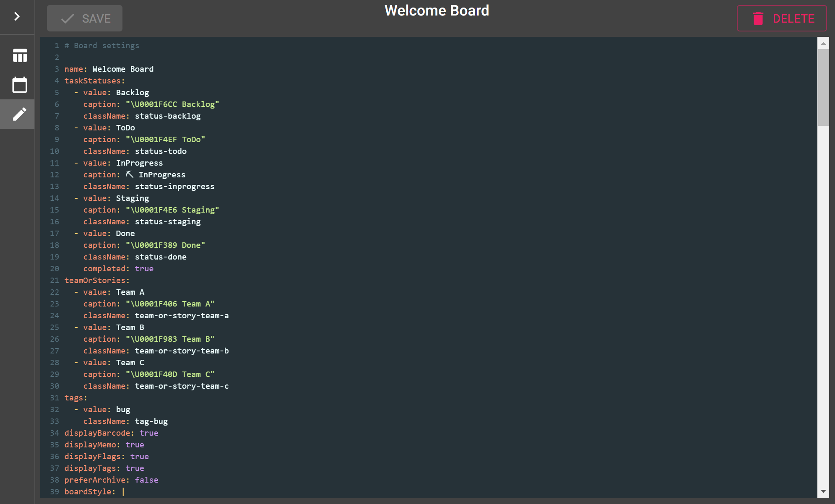Click the name value 'Welcome Board' in editor
Screen dimensions: 835x504
[123, 69]
